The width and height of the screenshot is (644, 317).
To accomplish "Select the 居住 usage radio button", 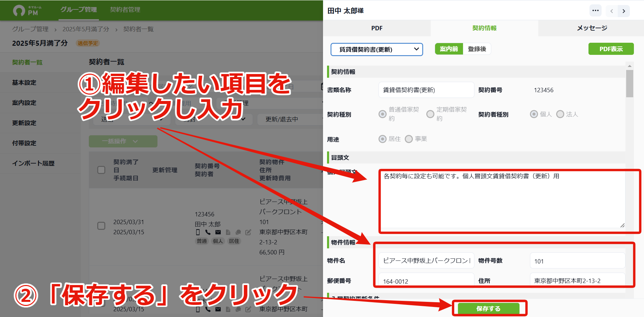I will point(383,139).
